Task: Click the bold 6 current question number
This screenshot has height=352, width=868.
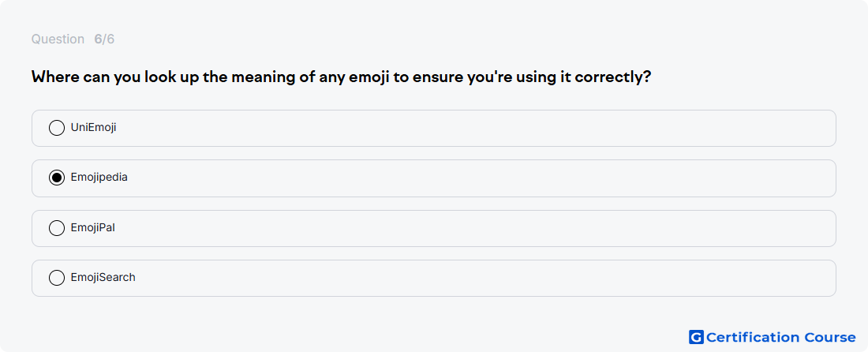Action: 98,39
